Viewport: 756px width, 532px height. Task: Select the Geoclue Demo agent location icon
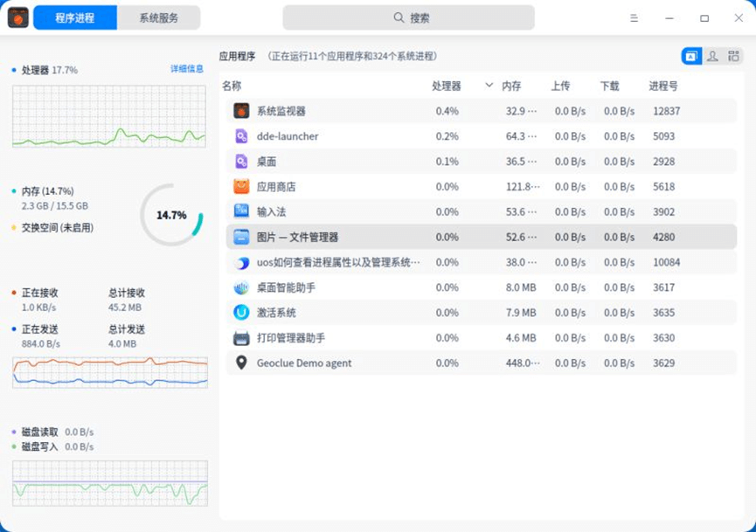(241, 363)
